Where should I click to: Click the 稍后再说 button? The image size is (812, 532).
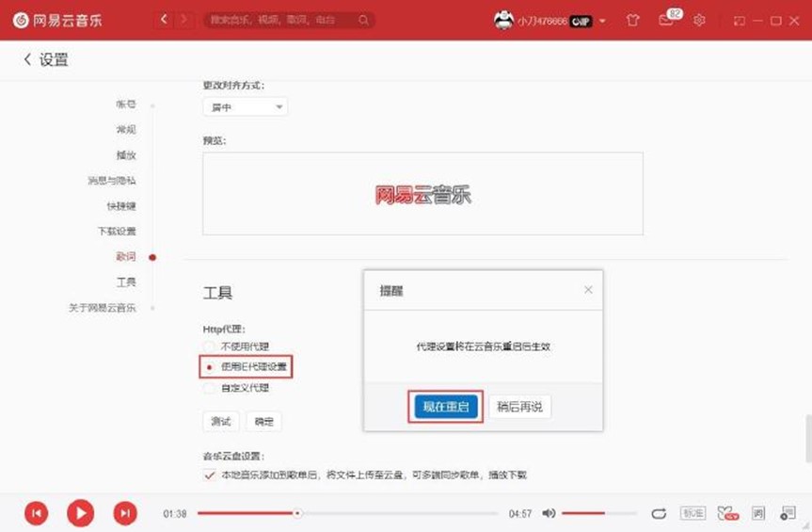pos(519,407)
